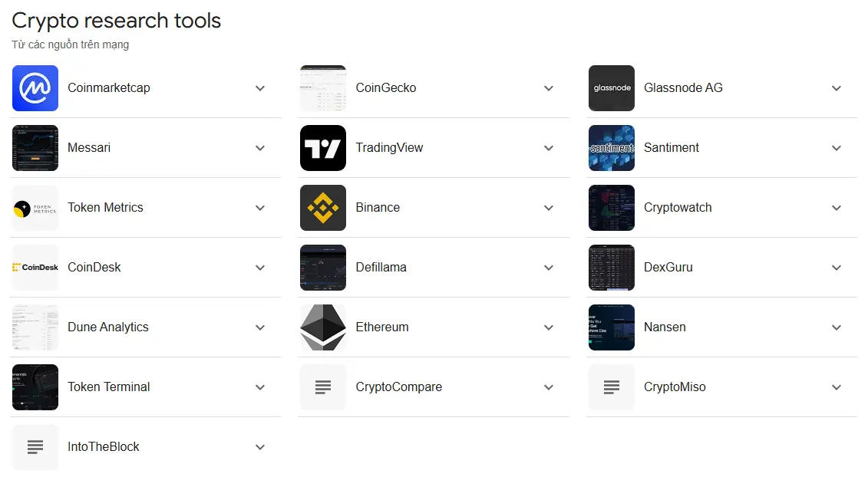Expand the Coinmarketcap entry chevron
The width and height of the screenshot is (868, 477).
click(260, 88)
